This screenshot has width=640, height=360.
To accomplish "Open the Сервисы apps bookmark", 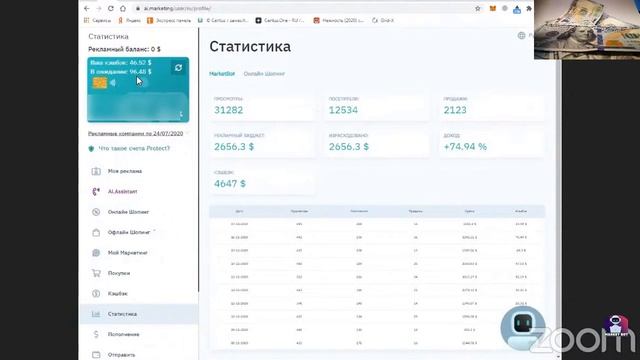I will pos(97,20).
